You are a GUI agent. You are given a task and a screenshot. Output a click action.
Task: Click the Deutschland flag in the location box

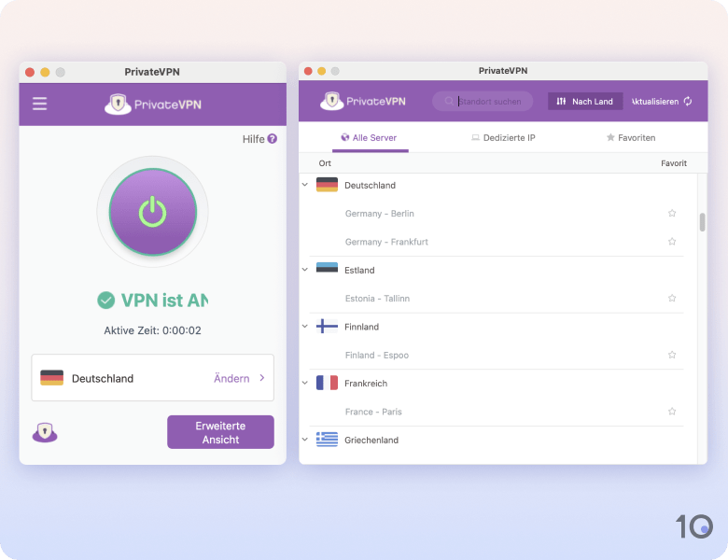click(x=51, y=378)
